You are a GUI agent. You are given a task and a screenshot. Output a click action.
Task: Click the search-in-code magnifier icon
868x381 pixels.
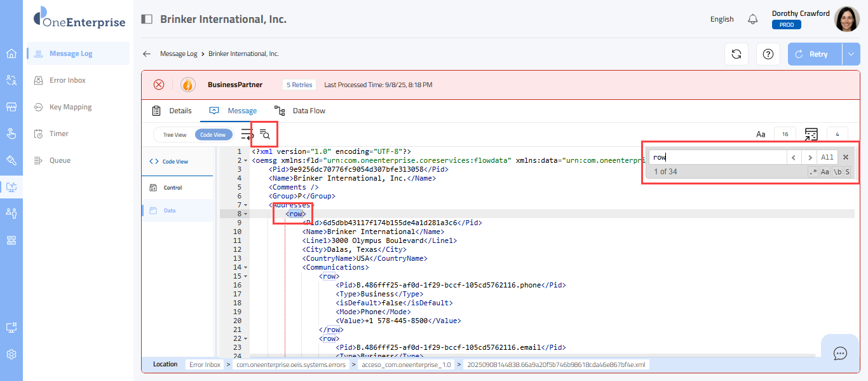[x=265, y=134]
